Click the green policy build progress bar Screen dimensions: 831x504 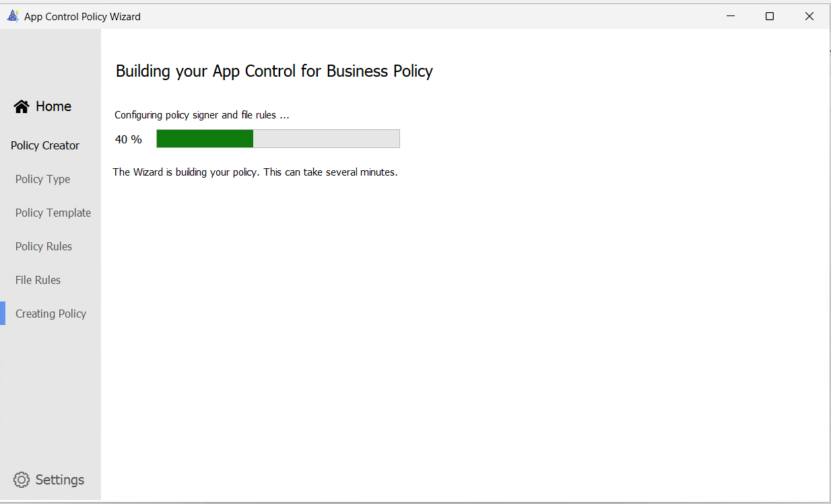[278, 139]
